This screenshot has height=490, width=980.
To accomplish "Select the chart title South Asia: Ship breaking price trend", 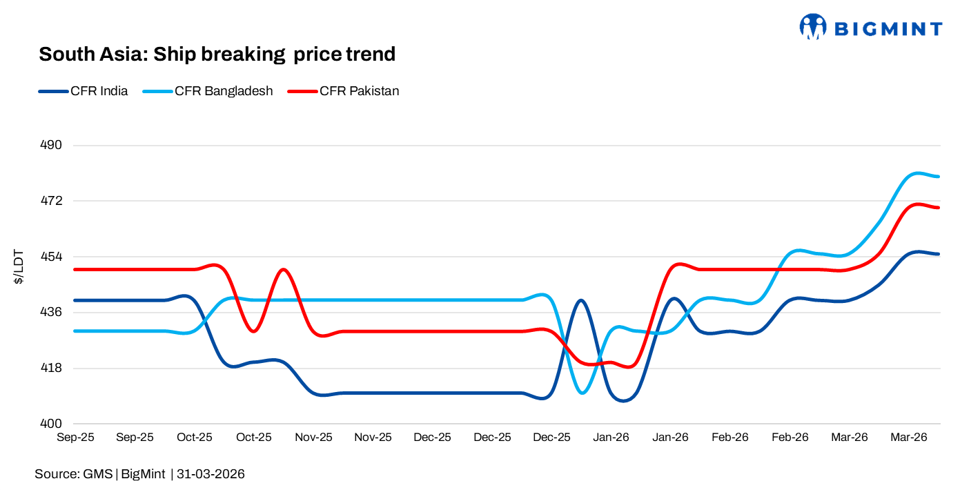I will coord(217,54).
